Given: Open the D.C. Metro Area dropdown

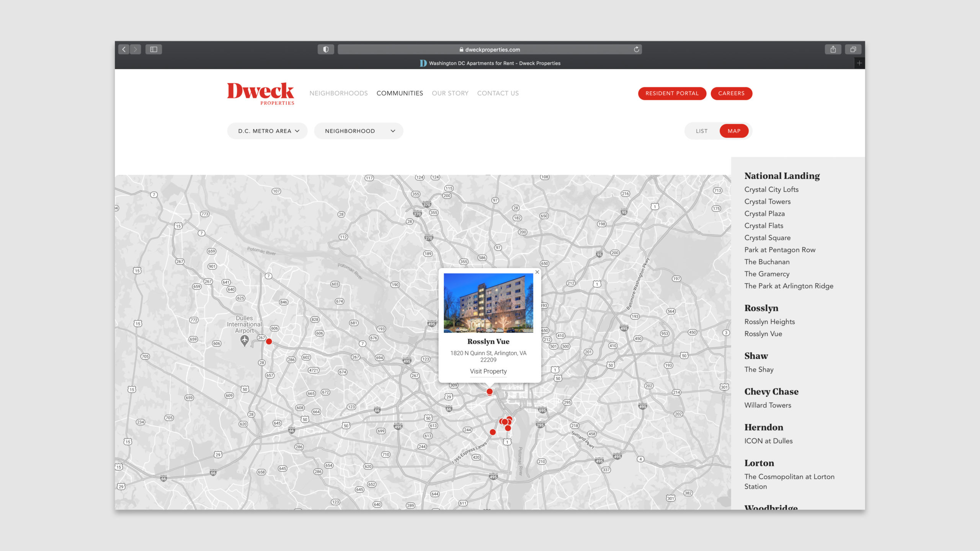Looking at the screenshot, I should (268, 131).
